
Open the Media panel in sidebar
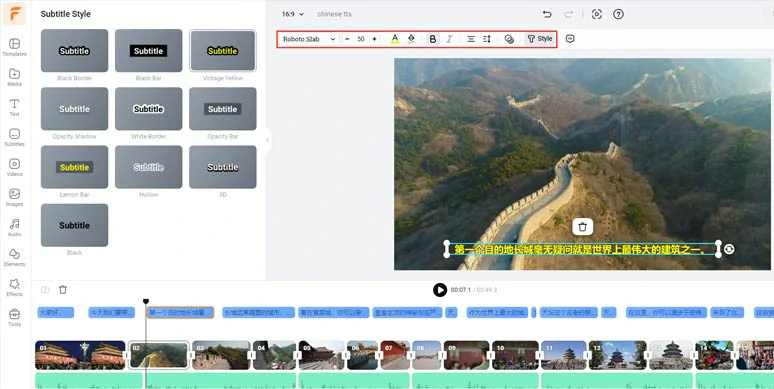(14, 77)
